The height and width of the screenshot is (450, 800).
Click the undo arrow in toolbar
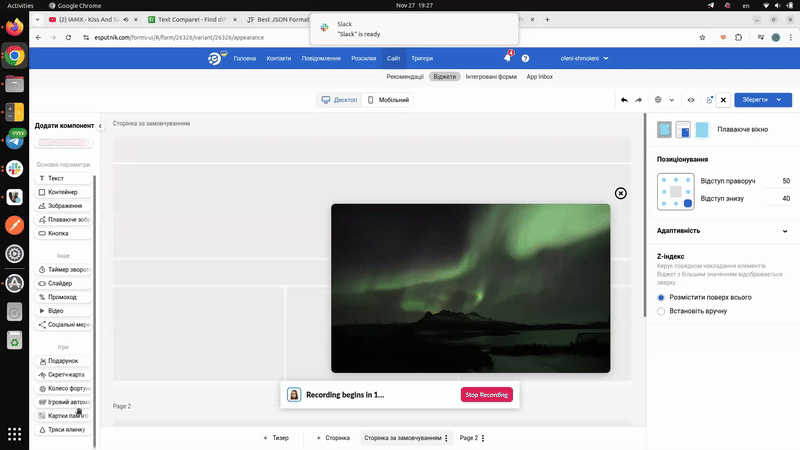point(624,100)
